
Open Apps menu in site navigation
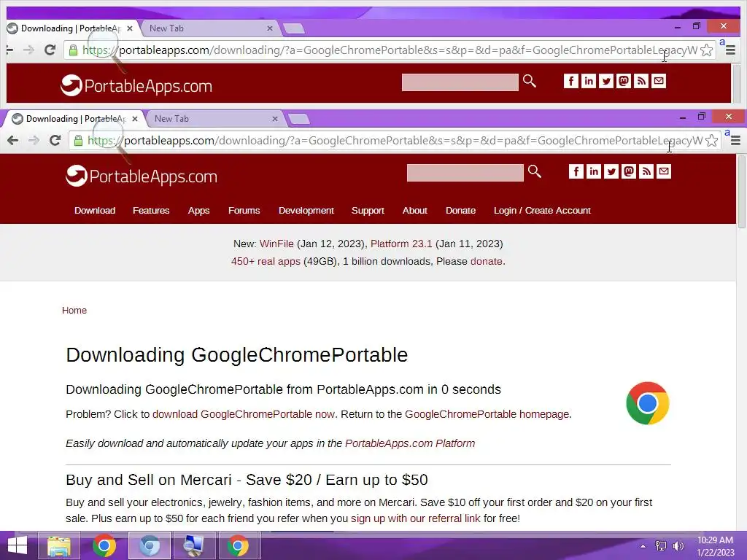(x=198, y=211)
